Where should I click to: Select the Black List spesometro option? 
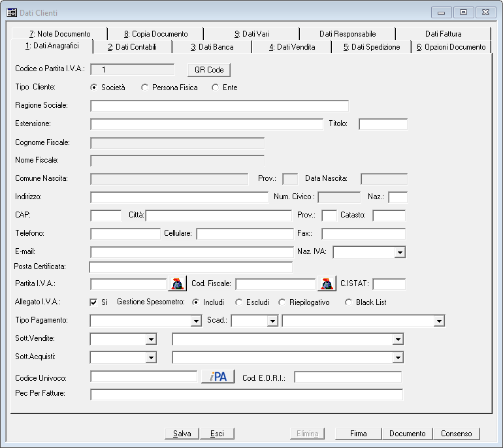pyautogui.click(x=349, y=302)
